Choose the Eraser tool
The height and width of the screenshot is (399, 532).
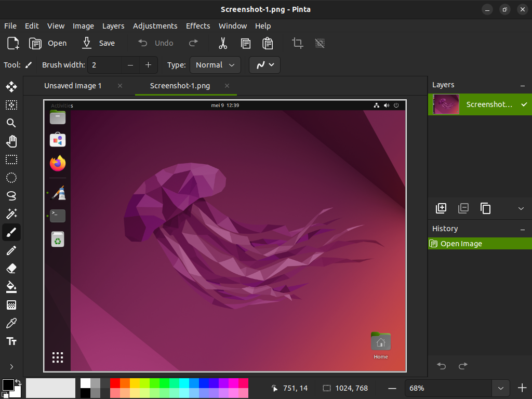pos(11,269)
